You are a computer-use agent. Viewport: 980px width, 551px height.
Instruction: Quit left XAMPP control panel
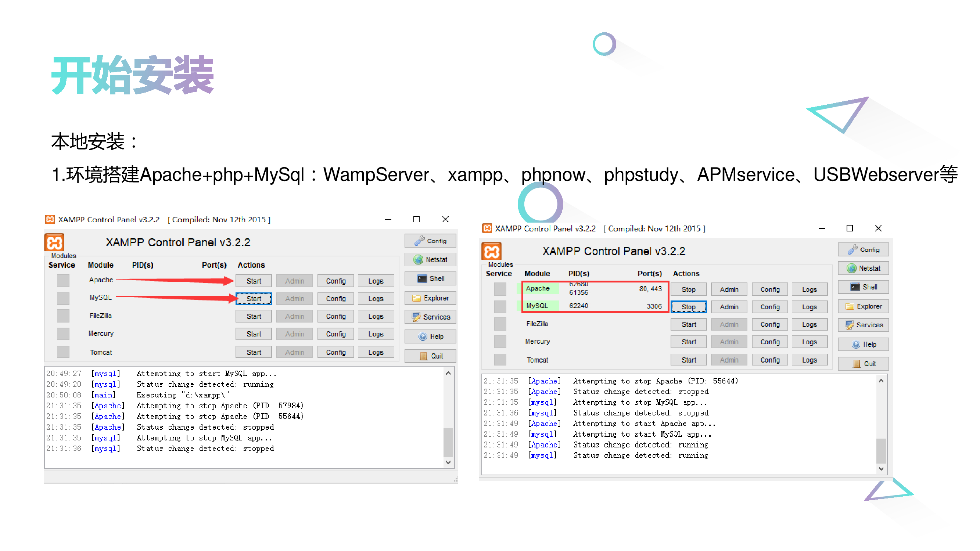tap(430, 356)
